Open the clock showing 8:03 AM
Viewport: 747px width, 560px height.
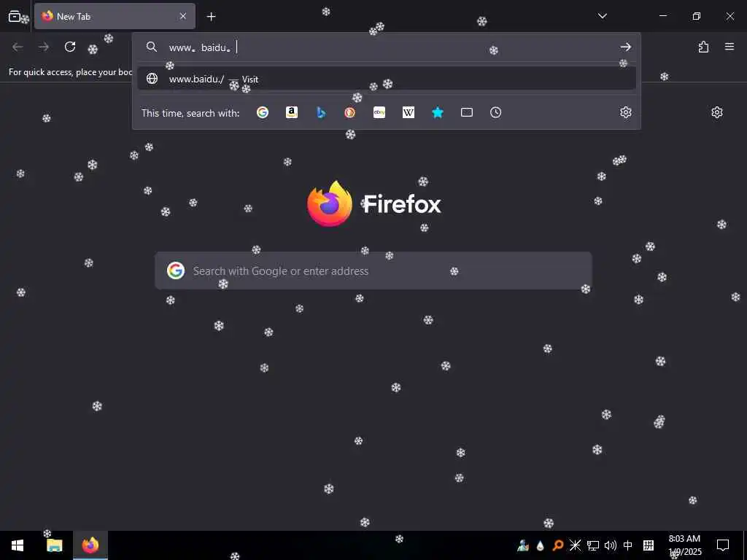coord(684,545)
